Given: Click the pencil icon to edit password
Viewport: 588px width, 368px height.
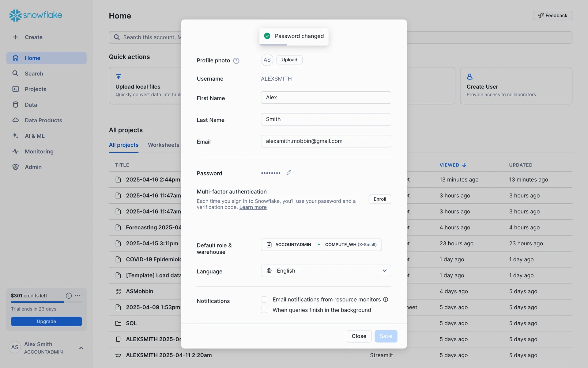Looking at the screenshot, I should tap(289, 173).
